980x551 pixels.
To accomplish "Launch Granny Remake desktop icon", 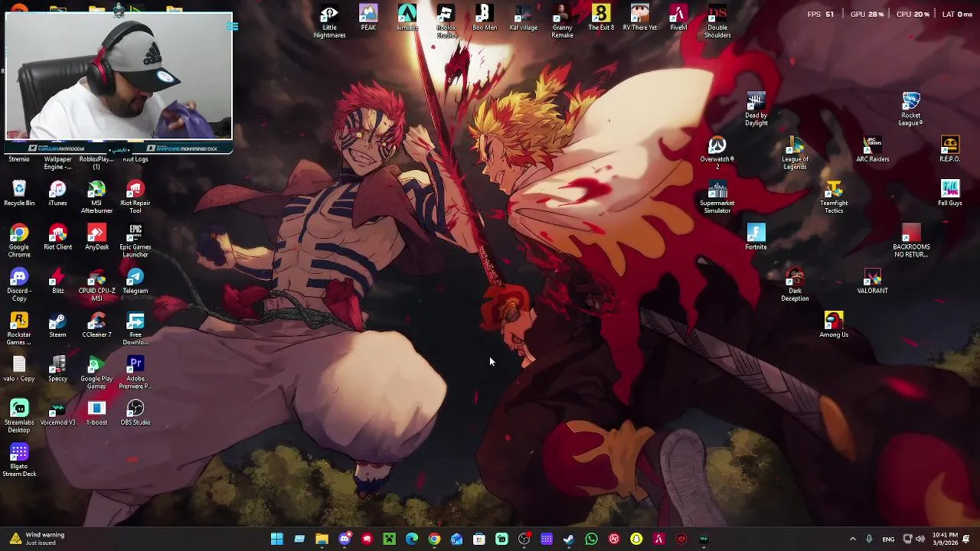I will coord(562,21).
